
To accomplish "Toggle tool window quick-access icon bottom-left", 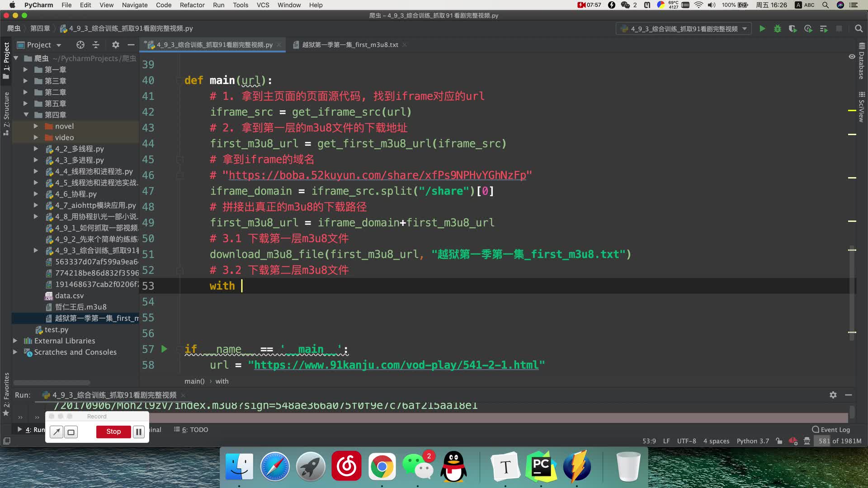I will tap(7, 441).
